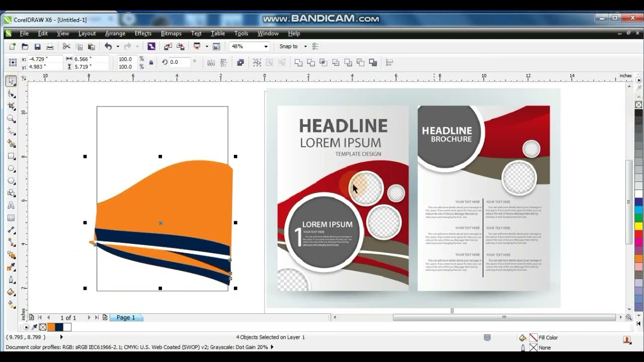Select the Crop tool
644x362 pixels.
[x=11, y=106]
